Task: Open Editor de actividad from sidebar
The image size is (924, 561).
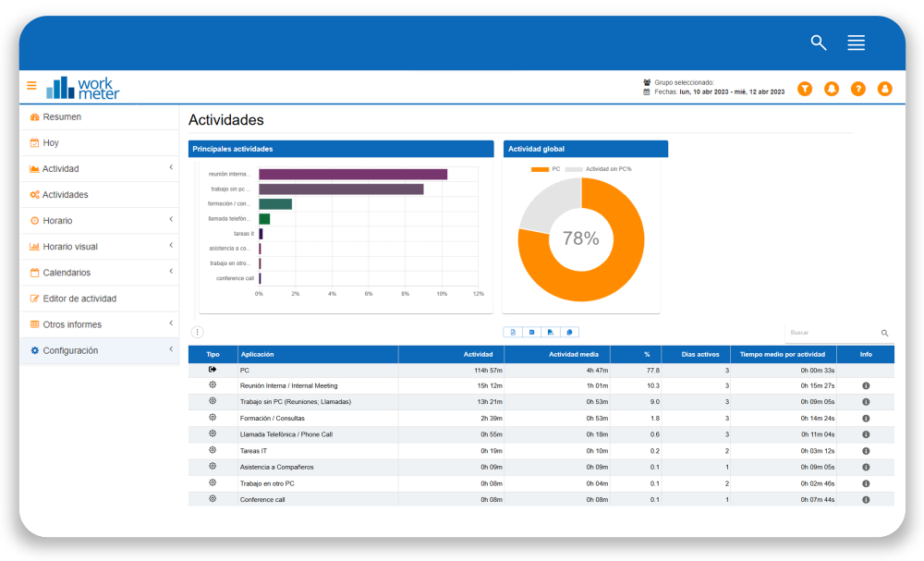Action: tap(79, 299)
